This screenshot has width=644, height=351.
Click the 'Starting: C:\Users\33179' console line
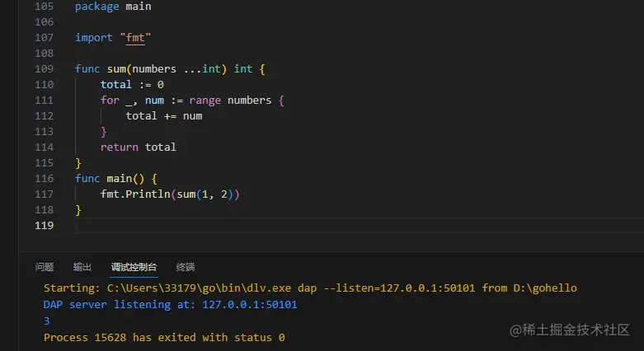click(x=310, y=288)
